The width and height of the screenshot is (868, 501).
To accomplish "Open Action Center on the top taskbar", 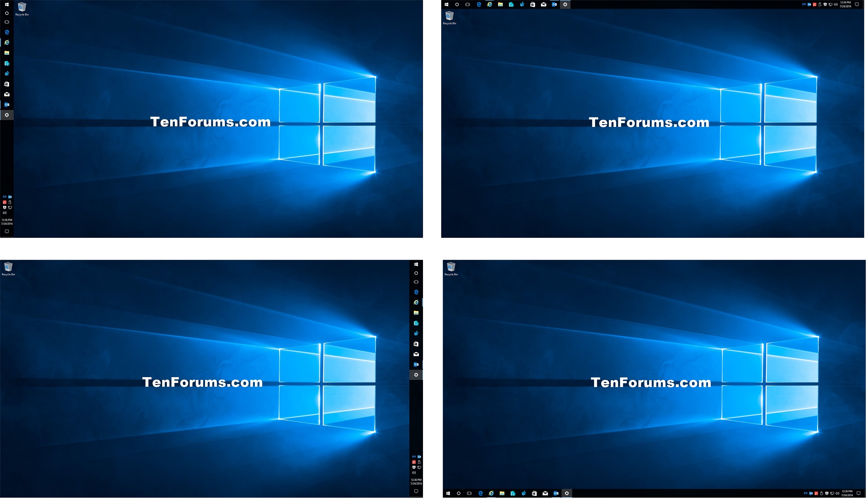I will tap(857, 4).
